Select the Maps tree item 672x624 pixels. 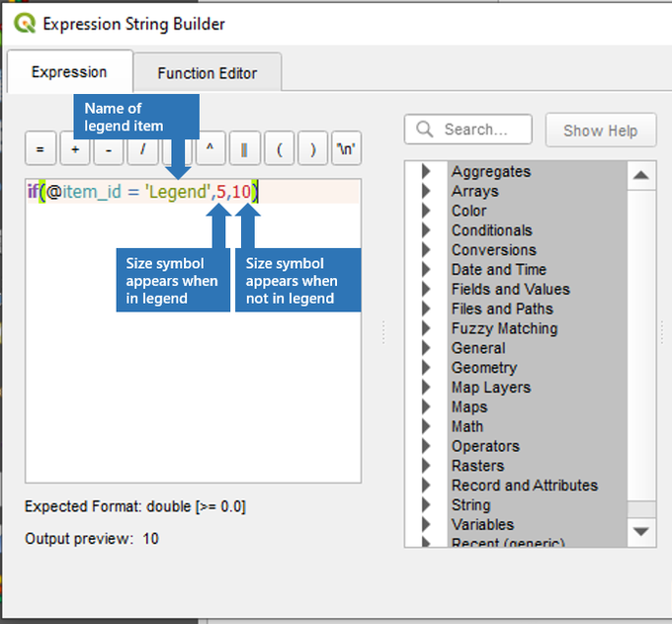pos(469,406)
